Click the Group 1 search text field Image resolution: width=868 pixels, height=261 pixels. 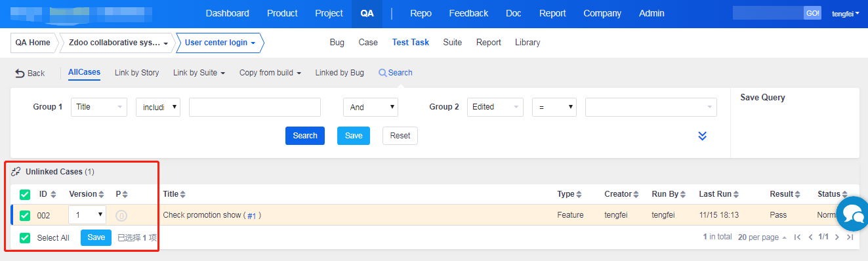[x=255, y=107]
